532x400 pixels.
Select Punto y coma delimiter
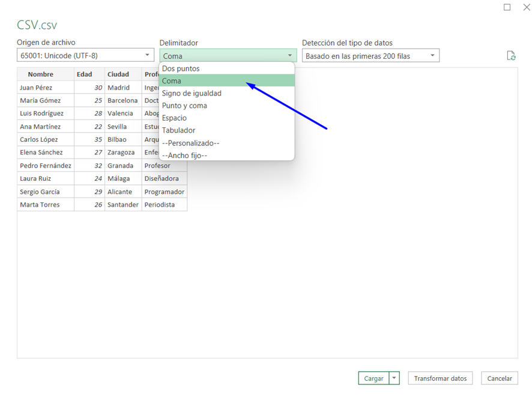[x=226, y=106]
